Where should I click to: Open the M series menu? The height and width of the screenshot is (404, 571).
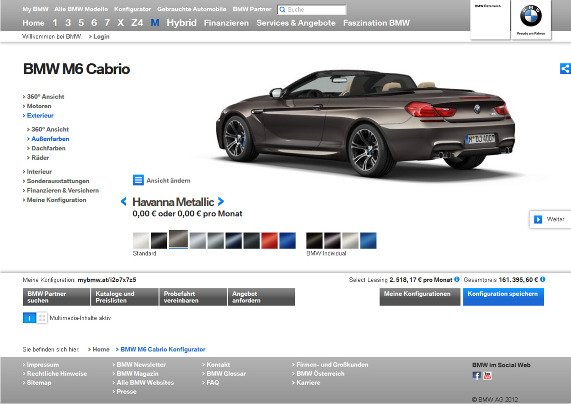point(155,23)
